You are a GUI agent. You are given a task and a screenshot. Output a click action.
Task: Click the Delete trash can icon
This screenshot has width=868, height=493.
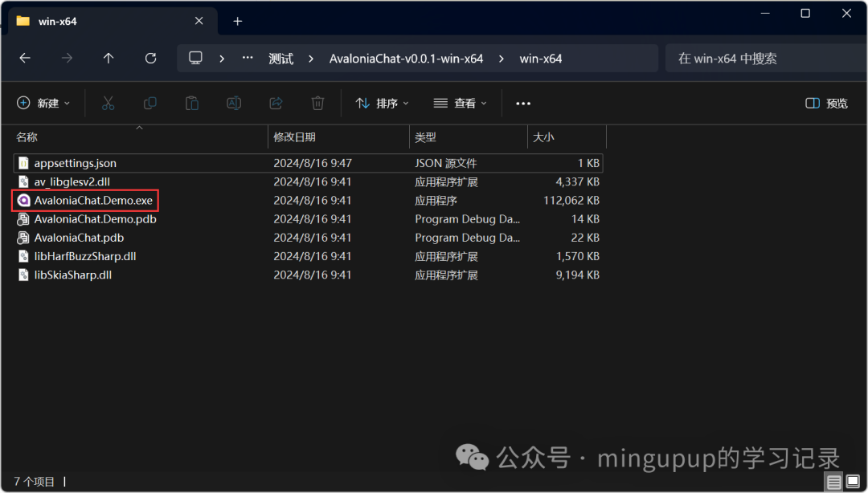coord(317,103)
